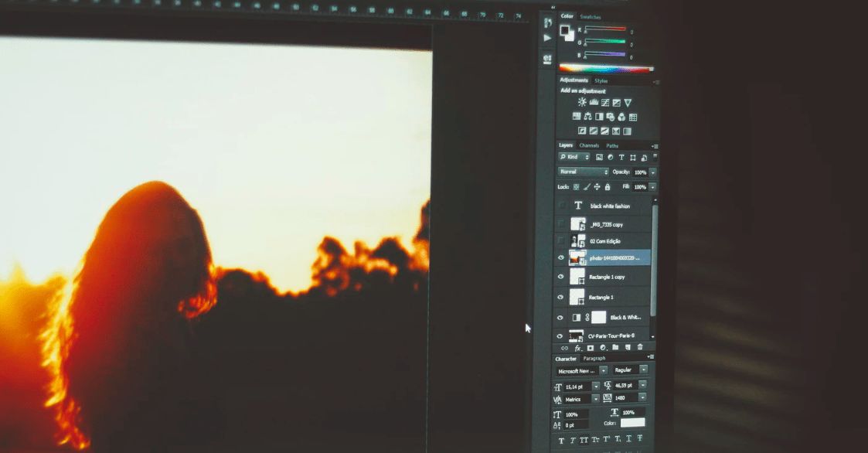Viewport: 868px width, 453px height.
Task: Open the 46,59 pt leading dropdown
Action: 643,385
